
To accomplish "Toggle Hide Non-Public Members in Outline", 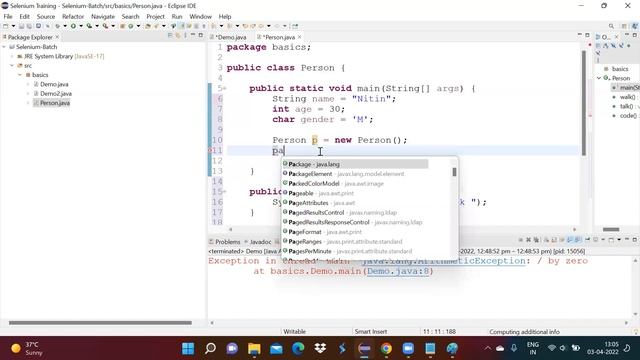I will click(629, 45).
